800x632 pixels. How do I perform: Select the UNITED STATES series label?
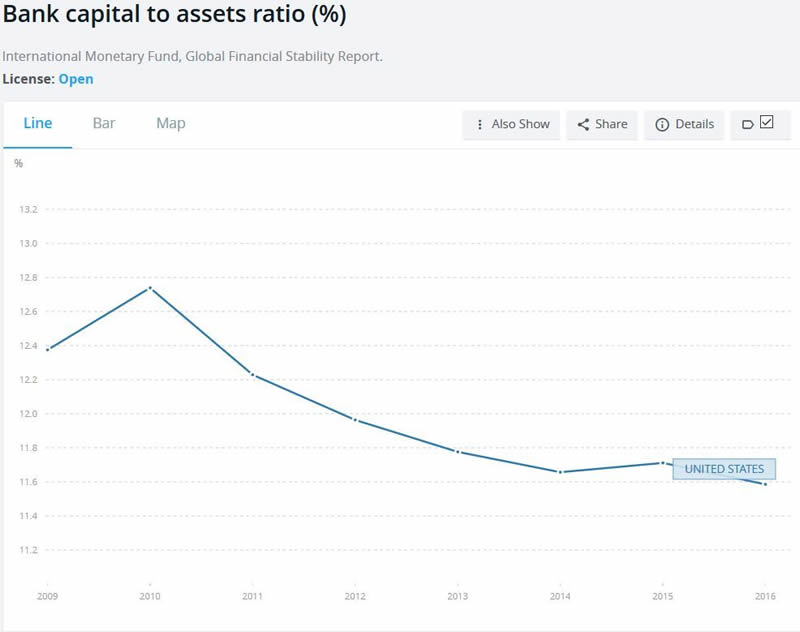(x=723, y=469)
